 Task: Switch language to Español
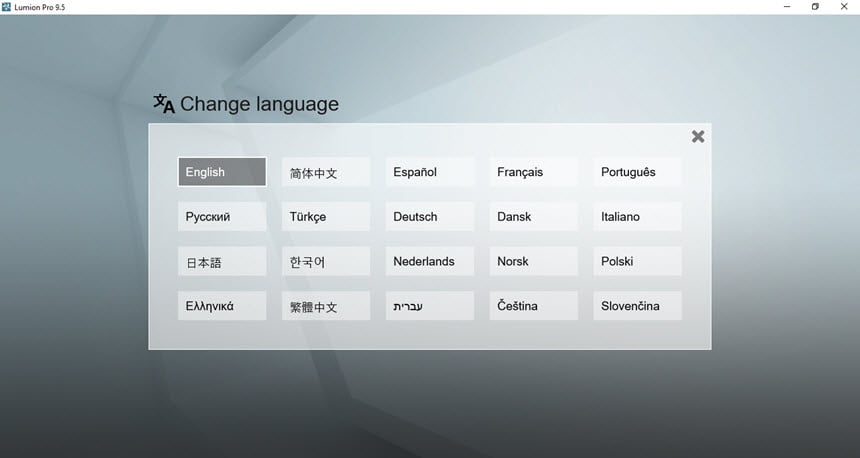pyautogui.click(x=429, y=172)
